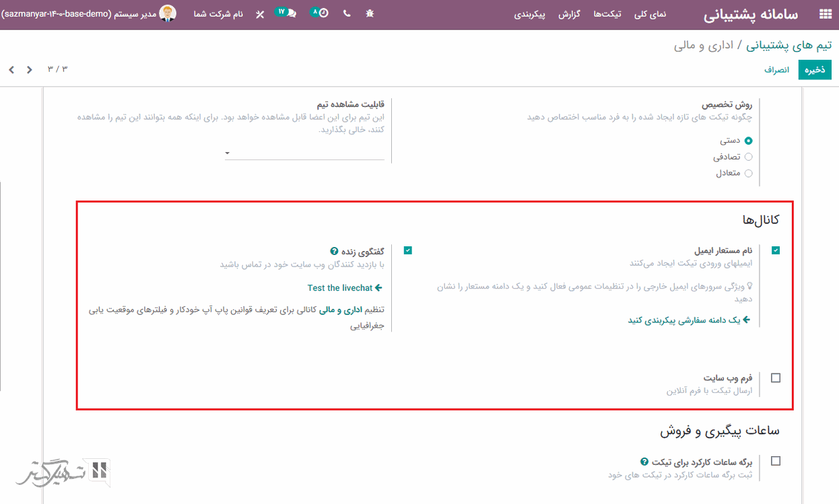Click help icon beside گفتگوی زنده
The height and width of the screenshot is (504, 839).
(x=333, y=250)
